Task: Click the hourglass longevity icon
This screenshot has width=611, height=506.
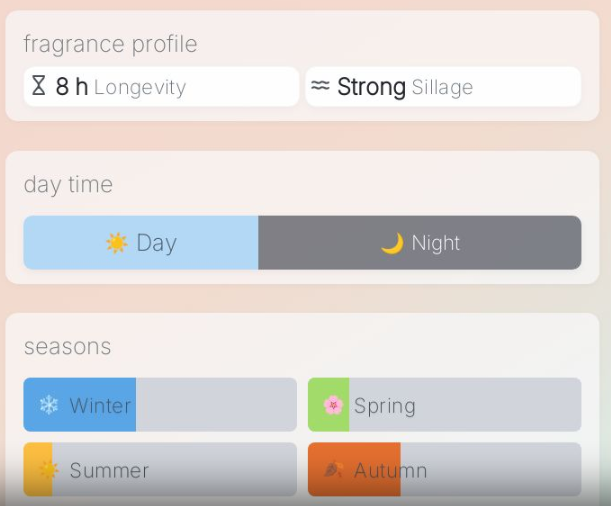Action: click(x=39, y=87)
